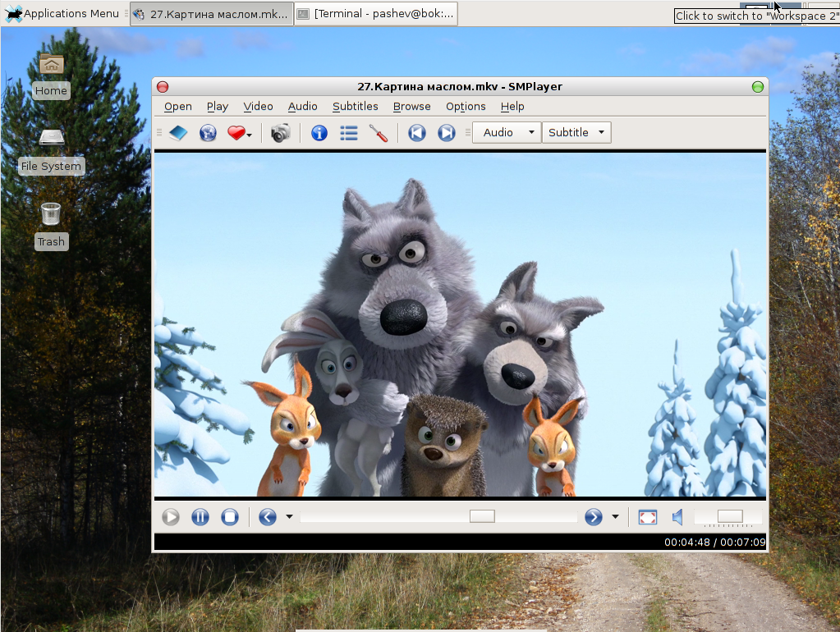This screenshot has height=632, width=840.
Task: Close SMPlayer with red window button
Action: pyautogui.click(x=163, y=87)
